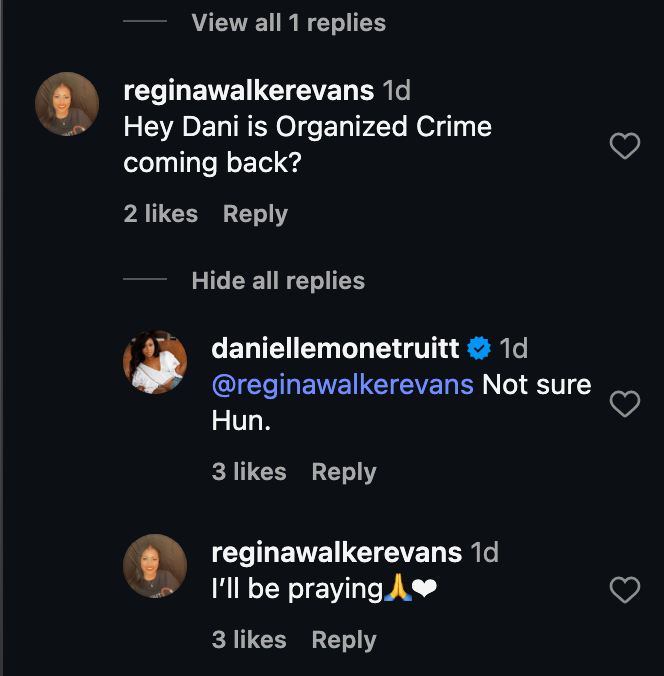Open the daniellemonetruitt username link
Screen dimensions: 664x676
coord(336,348)
